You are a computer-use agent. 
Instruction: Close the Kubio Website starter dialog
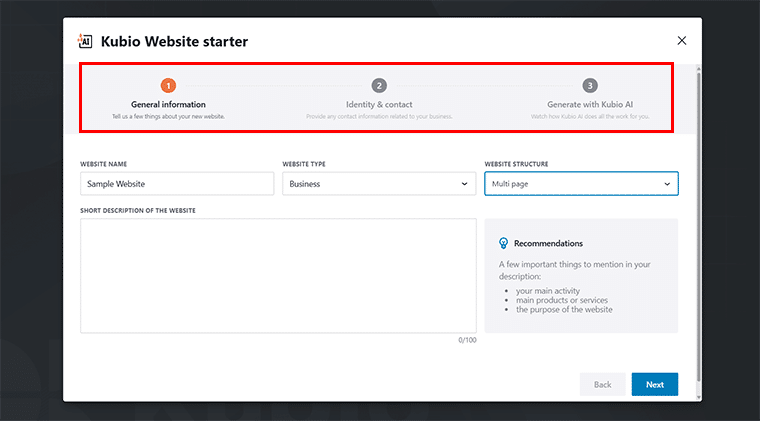coord(681,41)
